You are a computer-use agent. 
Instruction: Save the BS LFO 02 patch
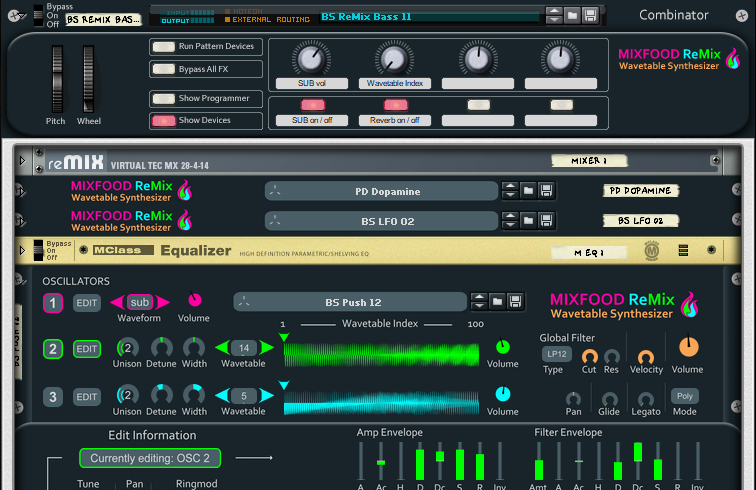click(546, 221)
